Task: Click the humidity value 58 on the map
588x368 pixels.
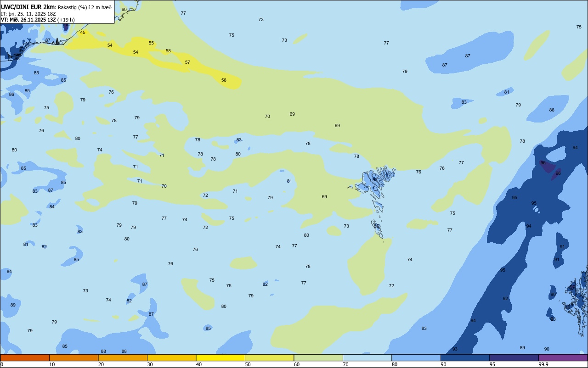Action: [x=168, y=51]
